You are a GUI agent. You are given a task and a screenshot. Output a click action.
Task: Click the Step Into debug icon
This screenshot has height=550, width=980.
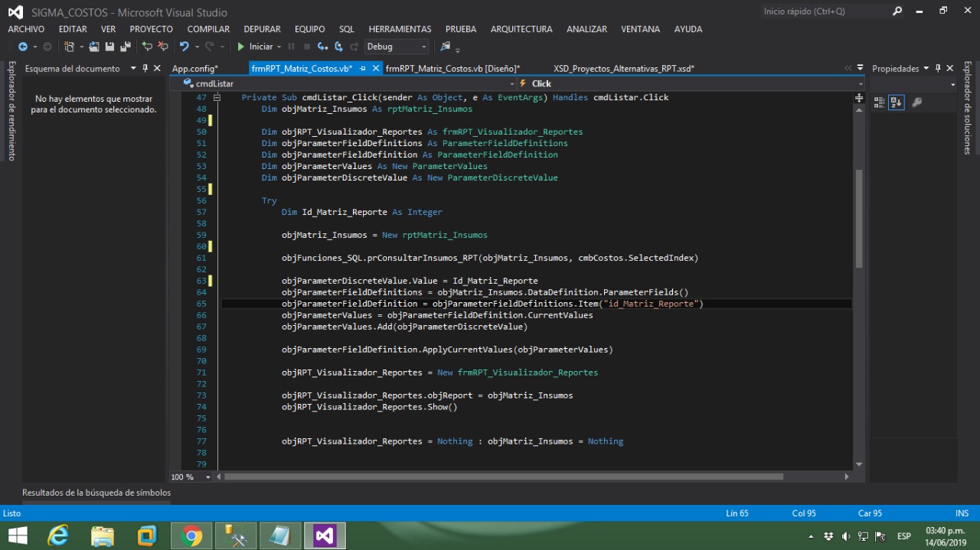322,47
